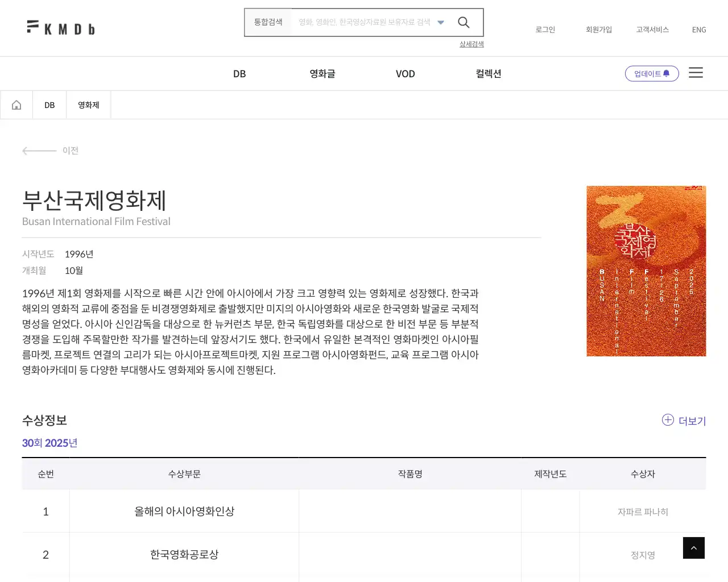Open the DB main menu

coord(239,74)
